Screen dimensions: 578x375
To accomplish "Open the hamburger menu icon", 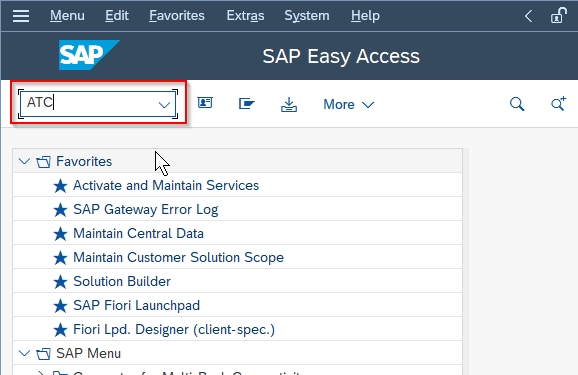I will click(x=21, y=16).
